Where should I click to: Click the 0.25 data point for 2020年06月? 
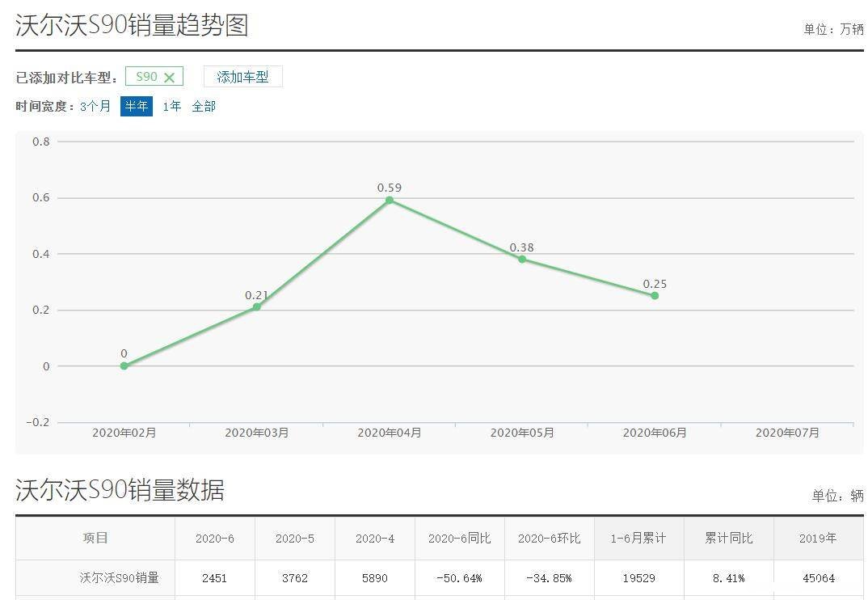(x=655, y=295)
